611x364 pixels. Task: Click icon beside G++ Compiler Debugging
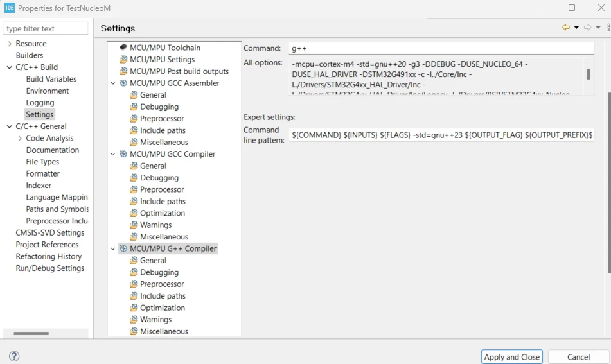(x=134, y=272)
